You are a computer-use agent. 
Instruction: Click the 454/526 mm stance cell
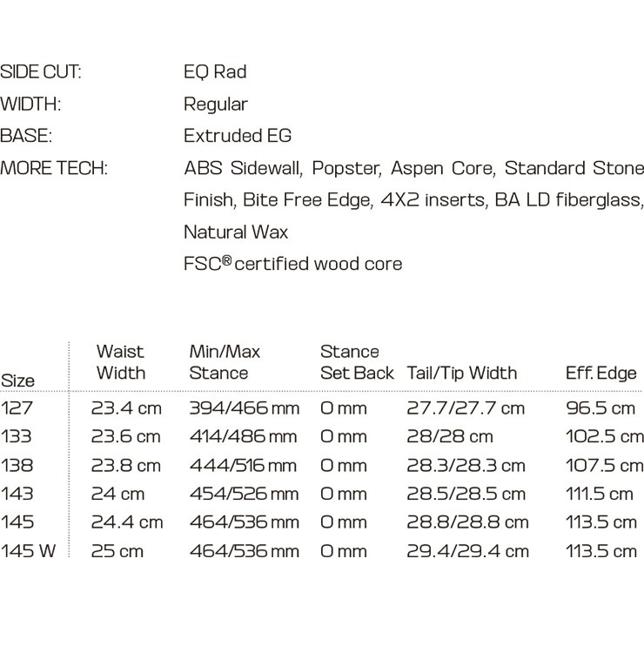(x=244, y=494)
